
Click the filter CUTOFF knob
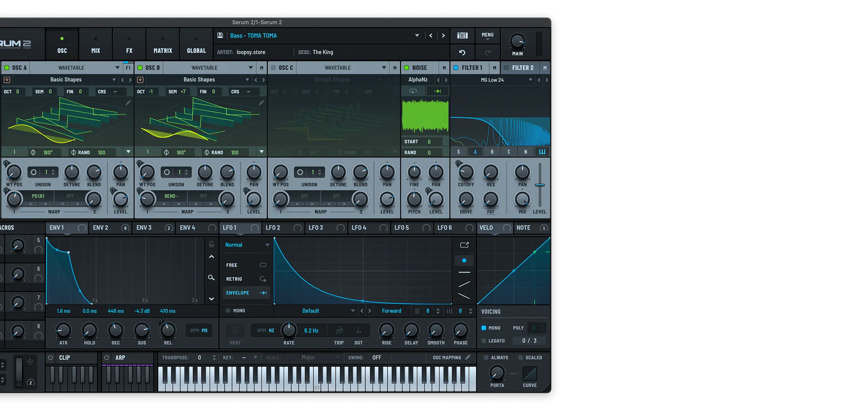466,172
